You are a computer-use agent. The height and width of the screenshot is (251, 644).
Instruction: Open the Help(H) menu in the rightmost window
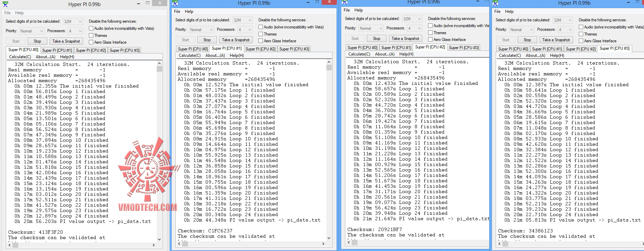pos(557,55)
